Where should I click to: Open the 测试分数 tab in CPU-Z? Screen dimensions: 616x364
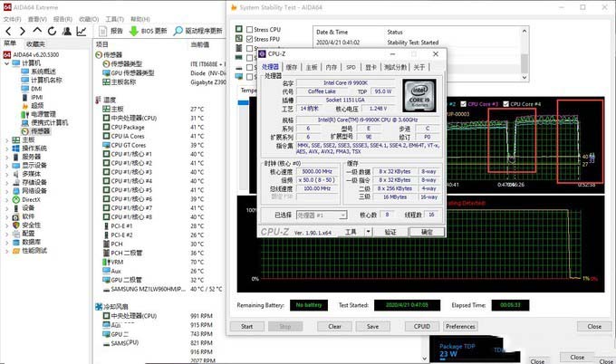(396, 67)
